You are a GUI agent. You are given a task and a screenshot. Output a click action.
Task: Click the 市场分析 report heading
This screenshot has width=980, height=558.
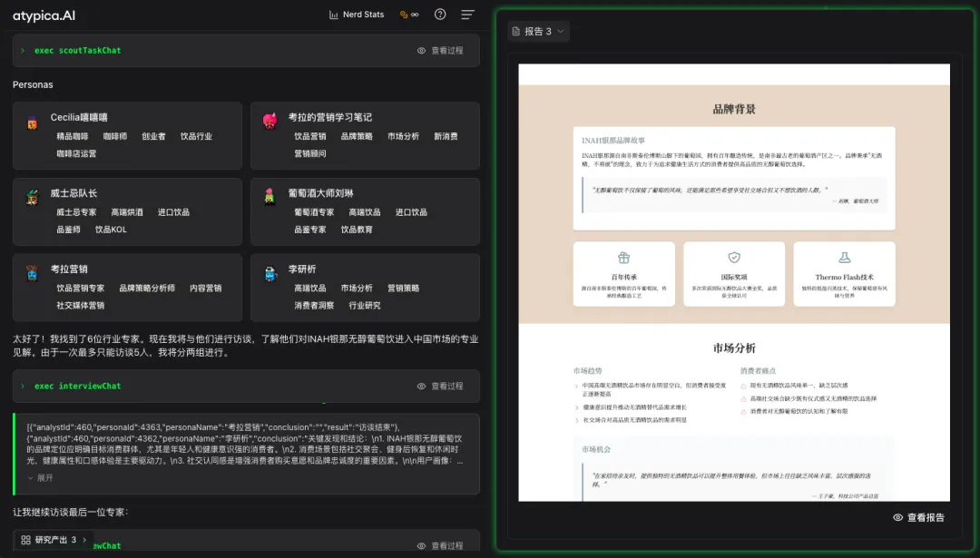click(734, 348)
